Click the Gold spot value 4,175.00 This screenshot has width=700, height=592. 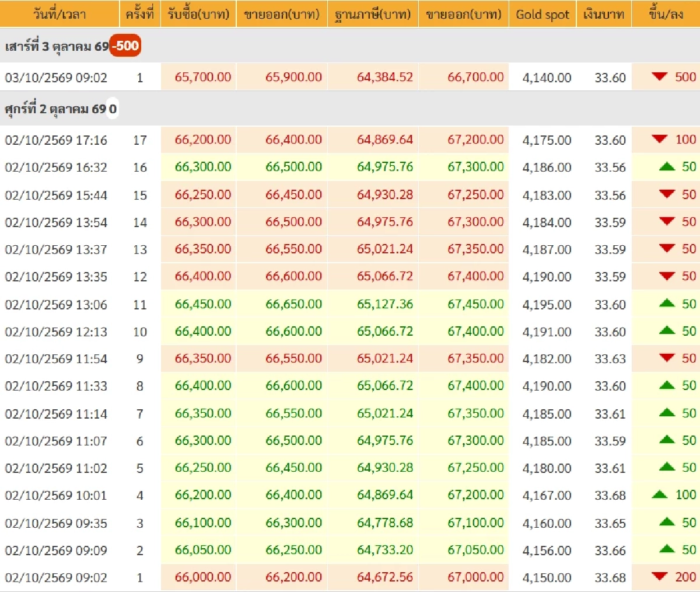(x=547, y=140)
